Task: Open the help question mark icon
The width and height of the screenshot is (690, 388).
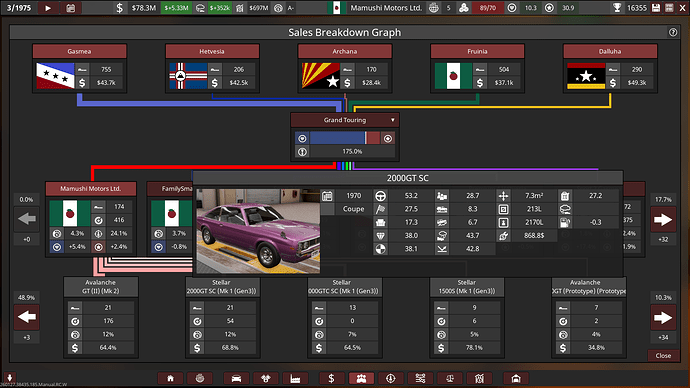Action: point(673,32)
